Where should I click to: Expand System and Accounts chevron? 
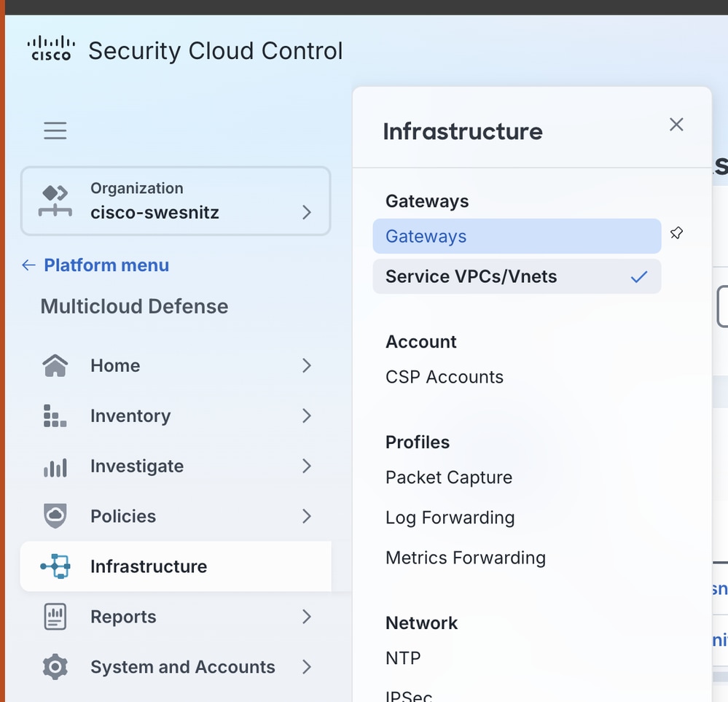pos(306,667)
